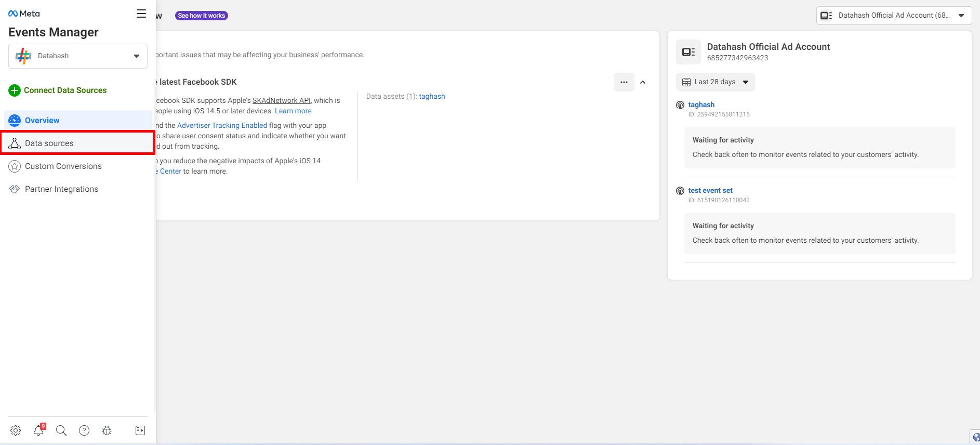Click the Partner Integrations handshake icon

pos(15,189)
